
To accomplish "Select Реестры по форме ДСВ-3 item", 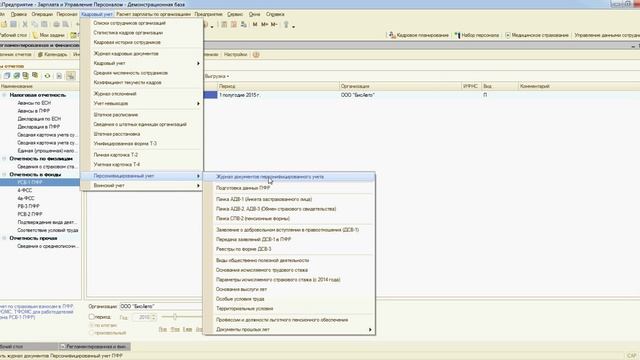I will [289, 249].
